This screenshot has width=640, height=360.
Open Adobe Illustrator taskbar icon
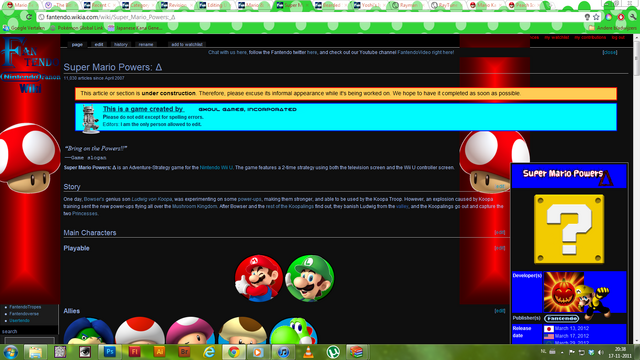[x=160, y=352]
